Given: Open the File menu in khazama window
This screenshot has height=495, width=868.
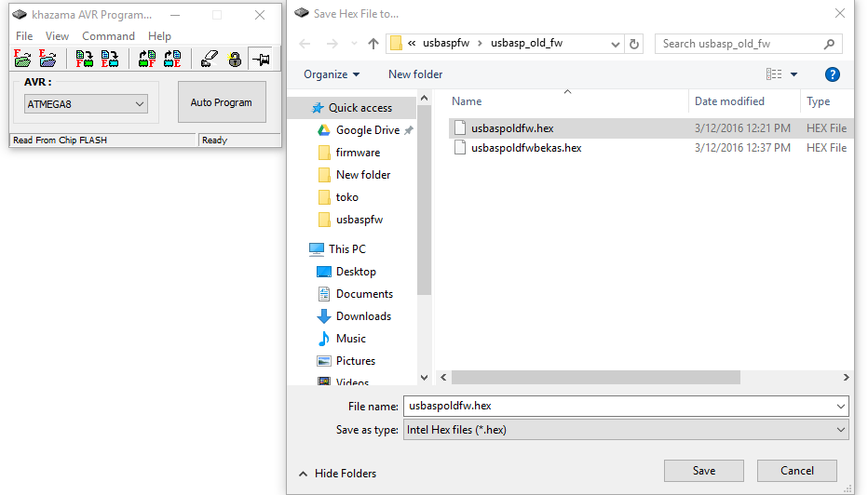Looking at the screenshot, I should (24, 36).
